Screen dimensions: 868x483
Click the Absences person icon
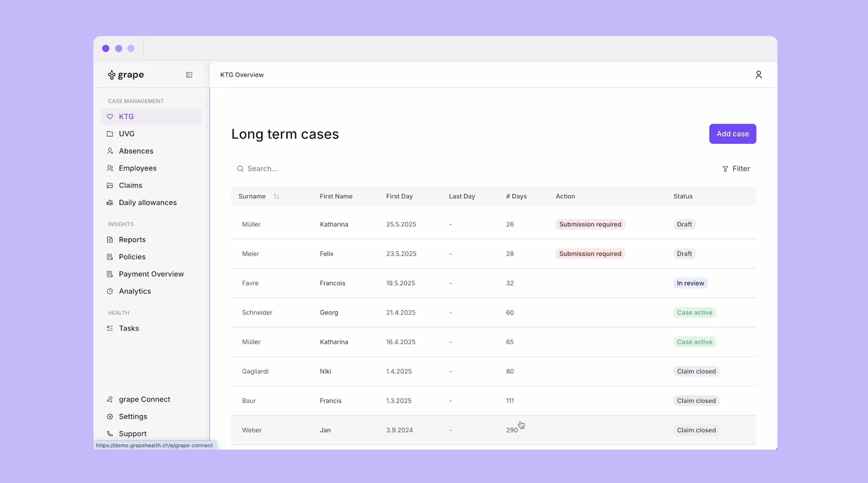[x=110, y=151]
